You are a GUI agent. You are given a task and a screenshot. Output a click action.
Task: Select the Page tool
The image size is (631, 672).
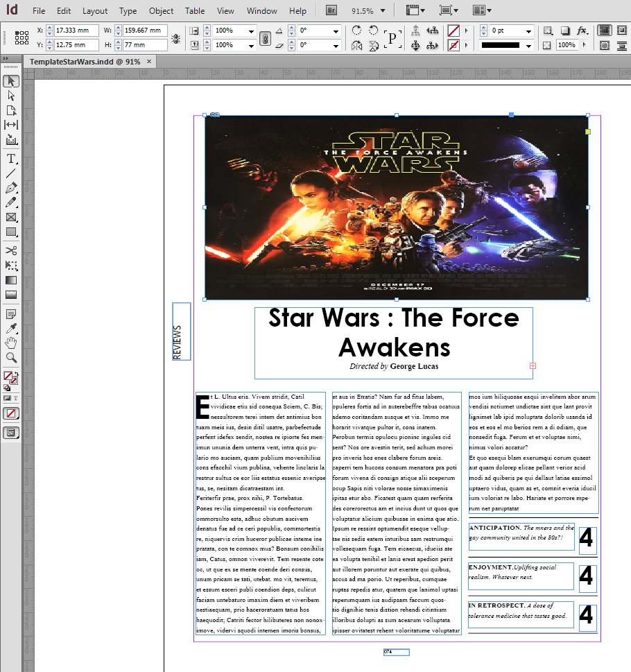(x=11, y=110)
